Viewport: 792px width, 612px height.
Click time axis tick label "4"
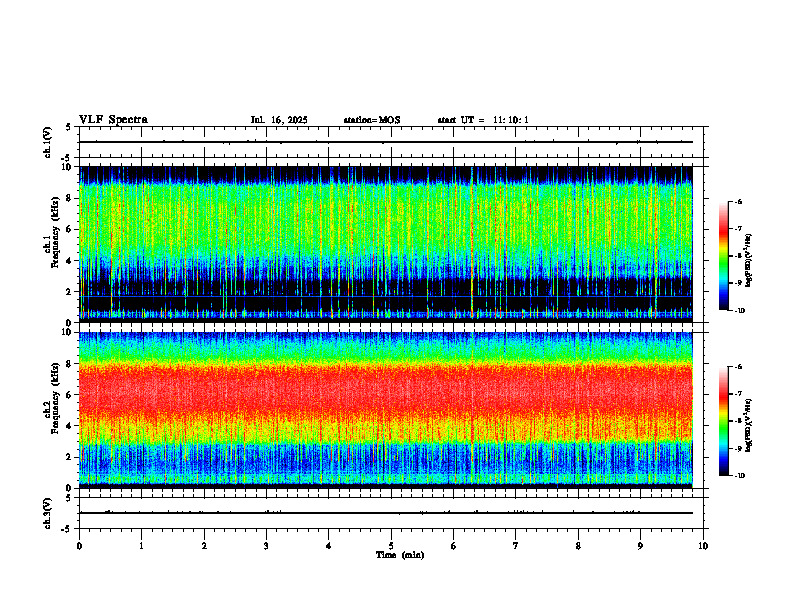tap(329, 546)
